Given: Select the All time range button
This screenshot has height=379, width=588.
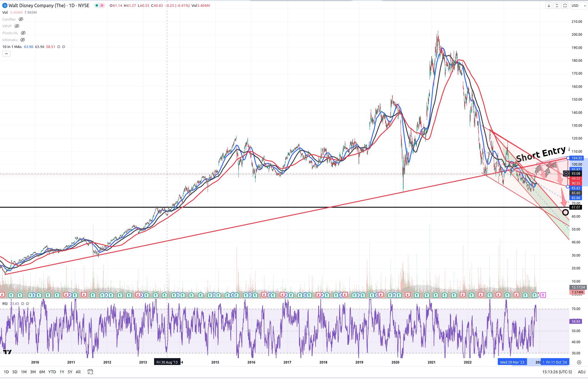Looking at the screenshot, I should 78,372.
